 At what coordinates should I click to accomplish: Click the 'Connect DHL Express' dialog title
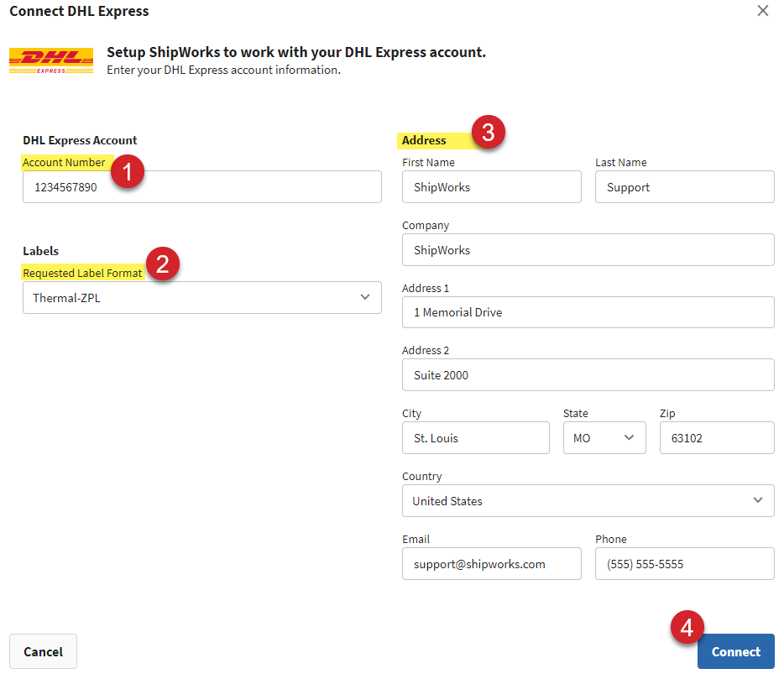coord(79,11)
